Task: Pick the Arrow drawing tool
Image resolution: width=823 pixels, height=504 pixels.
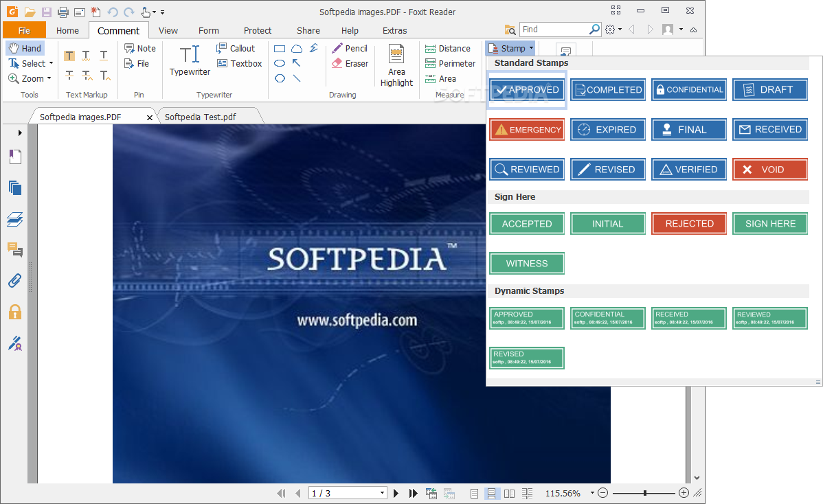Action: (297, 63)
